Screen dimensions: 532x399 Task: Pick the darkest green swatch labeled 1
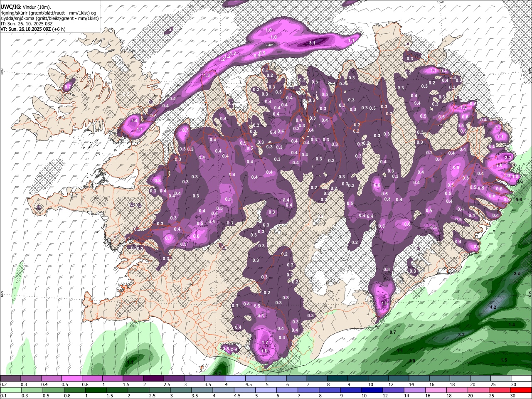pos(96,390)
